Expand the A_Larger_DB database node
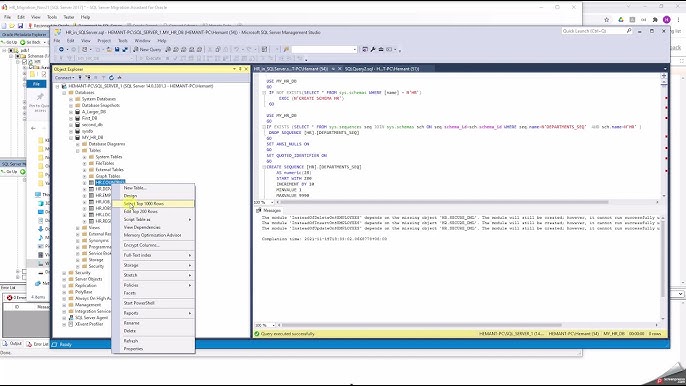The width and height of the screenshot is (686, 386). [71, 112]
